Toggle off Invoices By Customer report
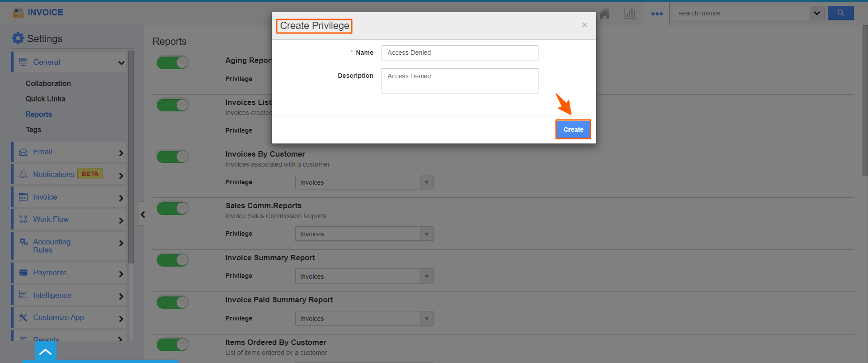 172,157
